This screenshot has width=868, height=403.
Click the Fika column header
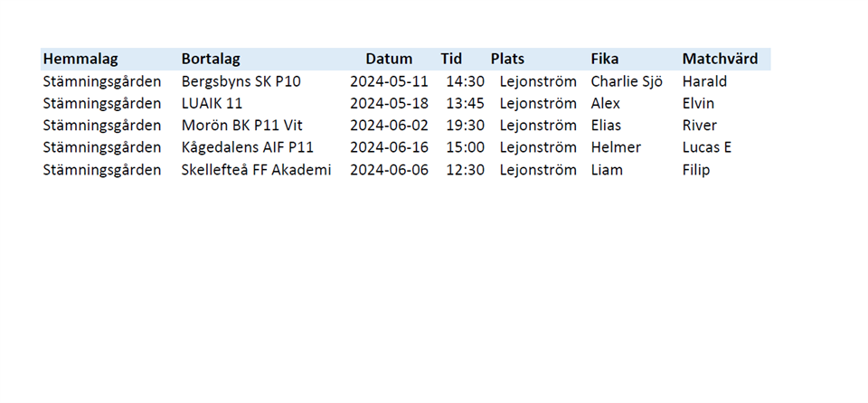click(x=605, y=59)
